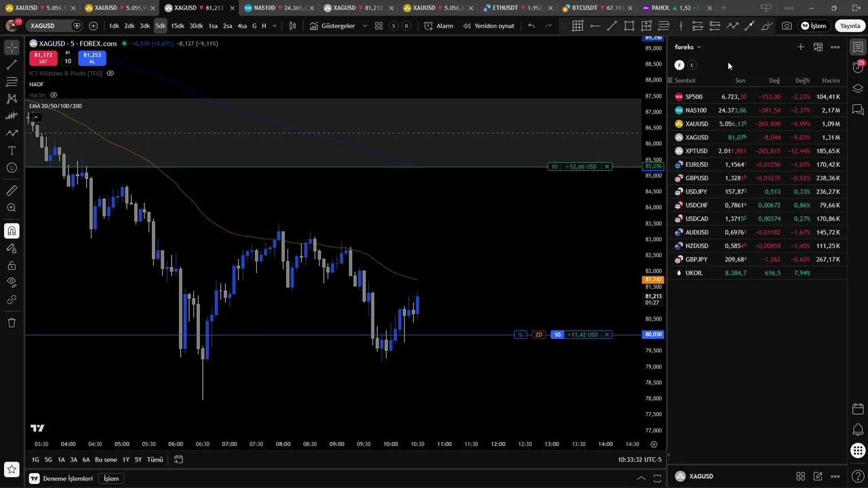The height and width of the screenshot is (488, 868).
Task: Show the hidden ICT Killzones & Pivots indicator
Action: (111, 73)
